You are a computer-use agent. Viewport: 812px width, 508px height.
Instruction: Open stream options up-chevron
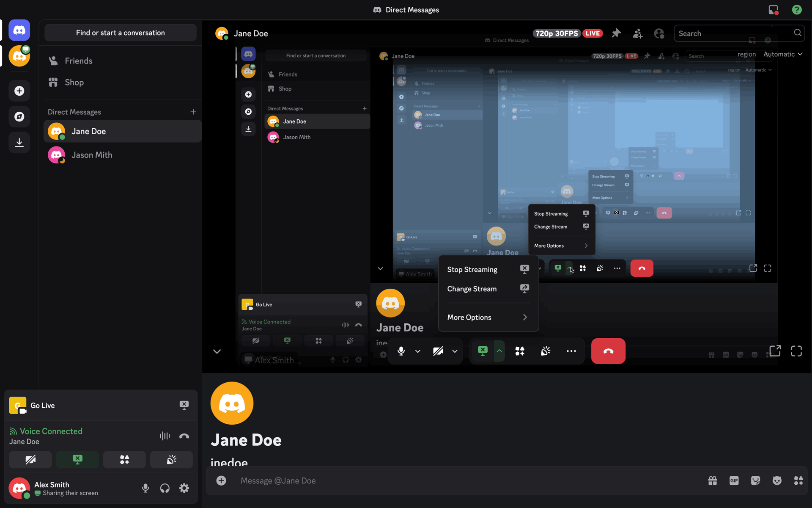[499, 351]
